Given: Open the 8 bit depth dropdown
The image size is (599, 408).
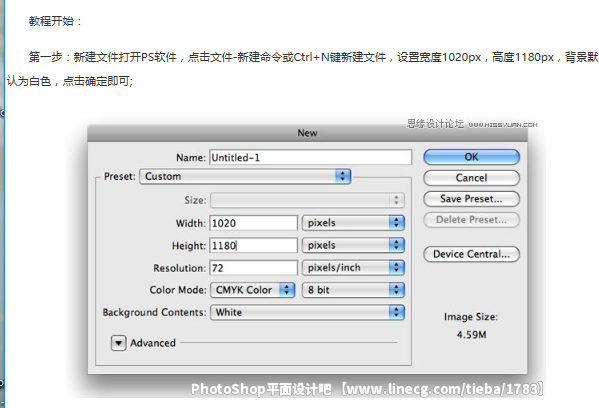Looking at the screenshot, I should pos(353,290).
